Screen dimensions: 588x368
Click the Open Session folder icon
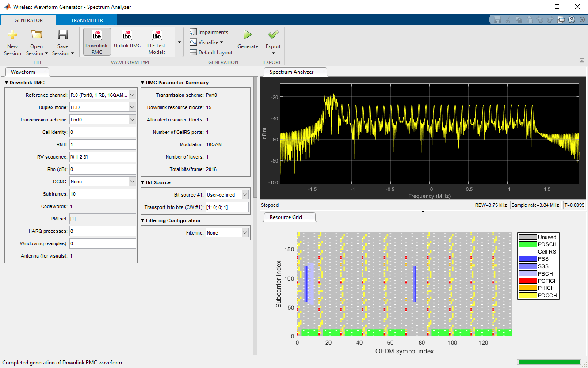(36, 35)
